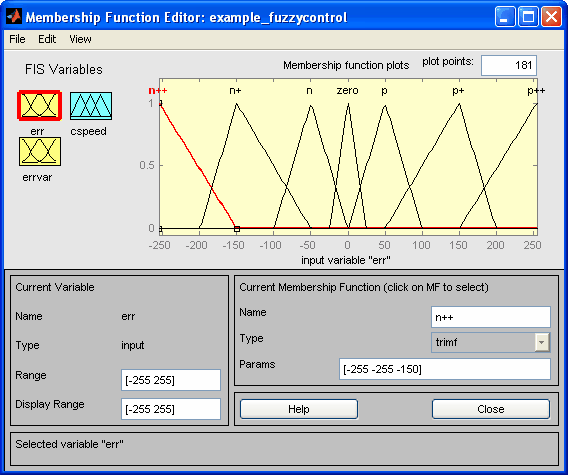Click the "FIS Variables" heading
Screen dimensions: 568x475
tap(63, 69)
